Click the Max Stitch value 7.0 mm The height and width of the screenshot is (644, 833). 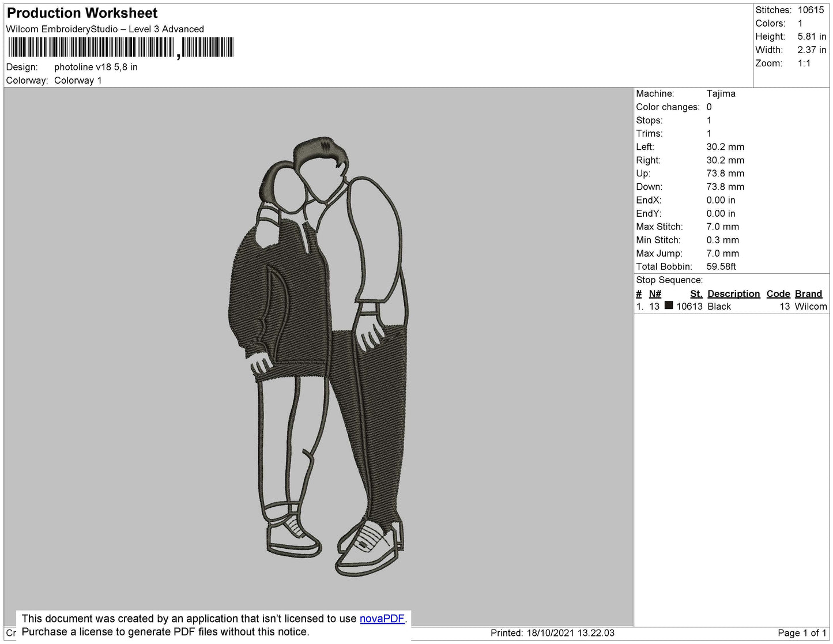[722, 227]
